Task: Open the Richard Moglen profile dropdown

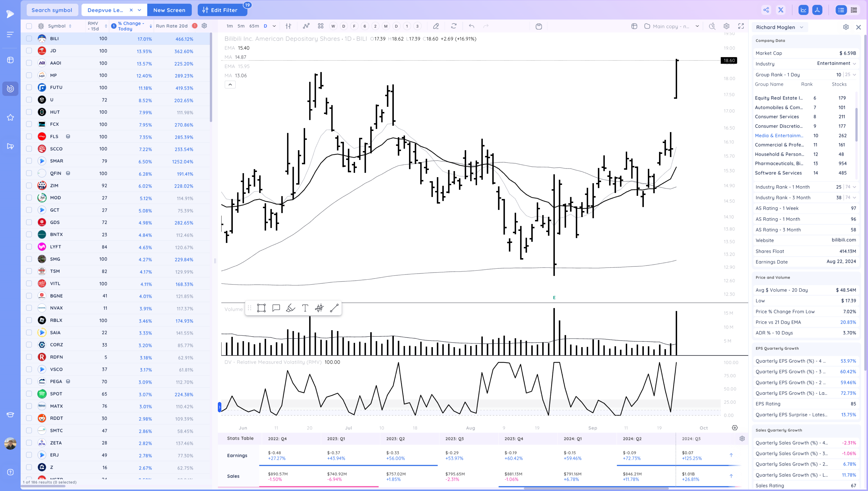Action: tap(780, 27)
